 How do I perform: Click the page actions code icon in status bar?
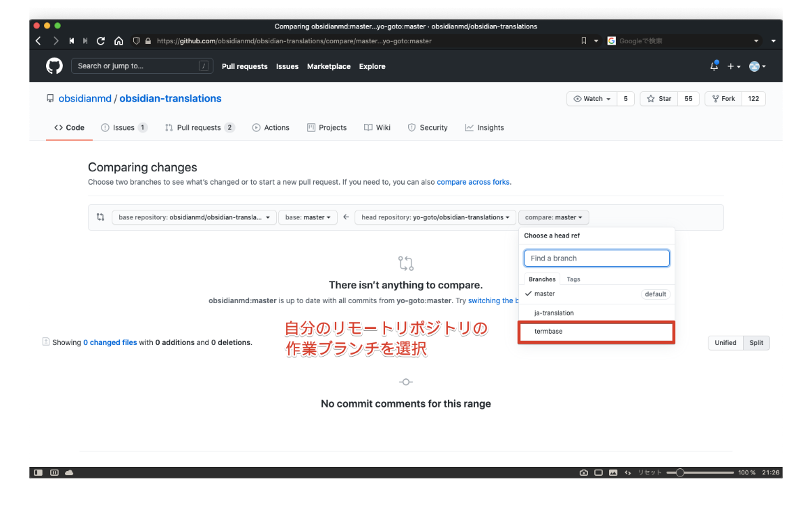[x=628, y=472]
